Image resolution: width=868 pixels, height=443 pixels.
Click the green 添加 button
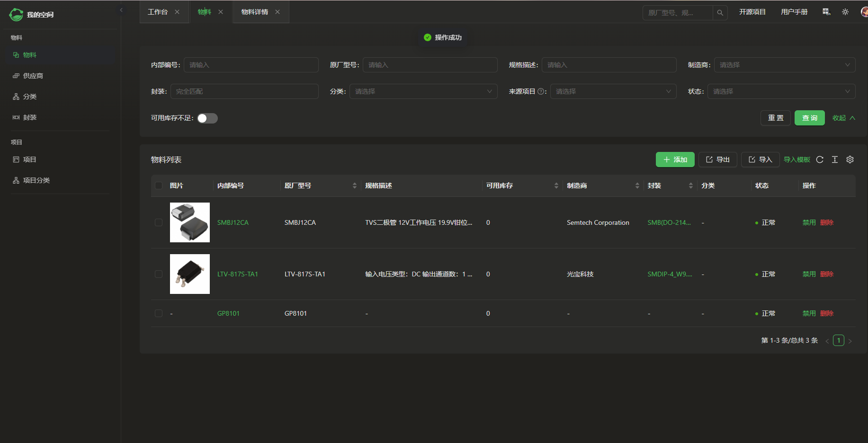point(675,159)
